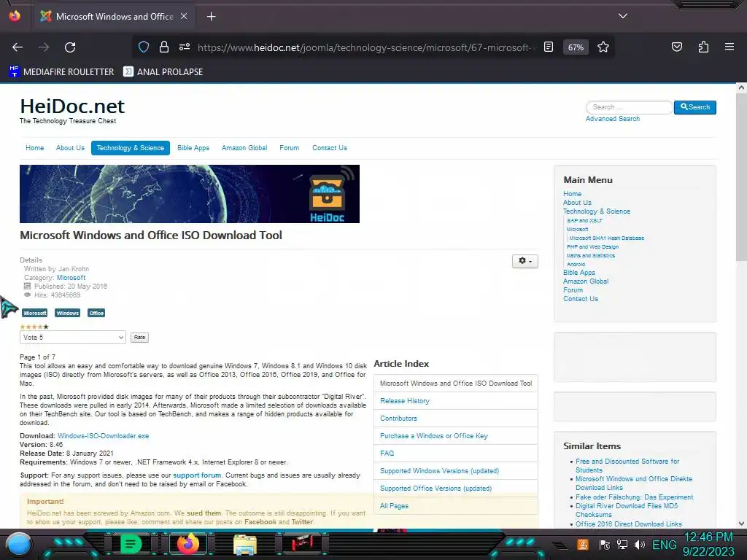Download Windows-ISO-Downloader.exe link
This screenshot has width=747, height=560.
point(103,436)
